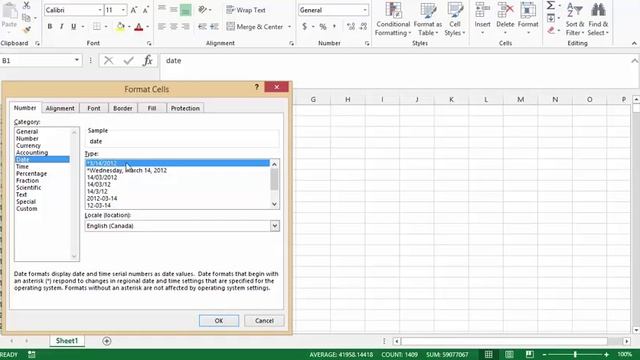Switch to Protection tab in Format Cells
This screenshot has height=360, width=640.
pyautogui.click(x=185, y=108)
